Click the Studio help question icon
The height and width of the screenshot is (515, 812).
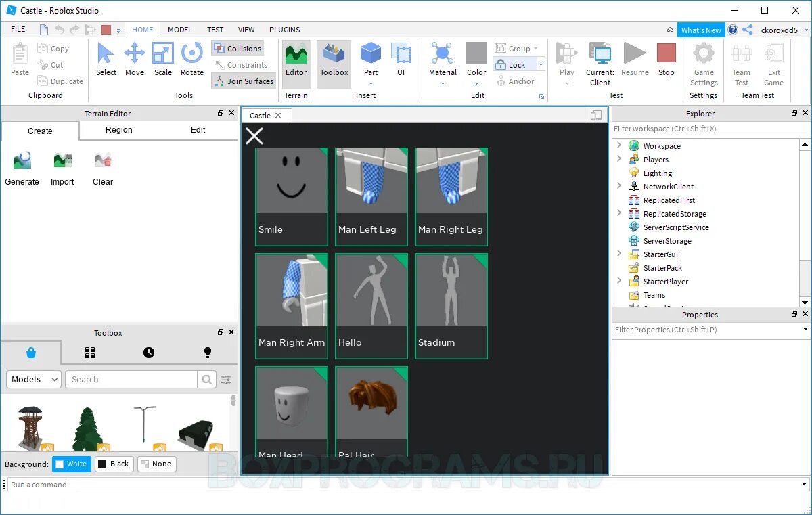tap(733, 30)
